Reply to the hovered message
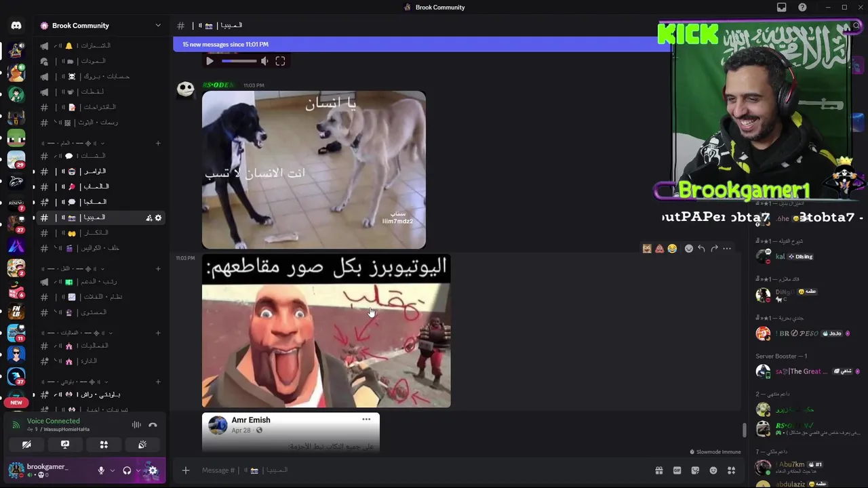868x488 pixels. [701, 249]
